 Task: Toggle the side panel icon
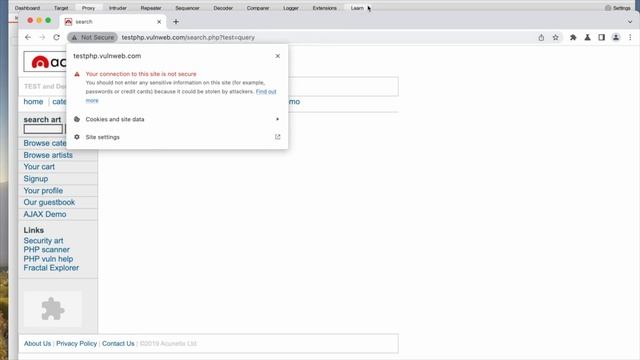(x=602, y=38)
